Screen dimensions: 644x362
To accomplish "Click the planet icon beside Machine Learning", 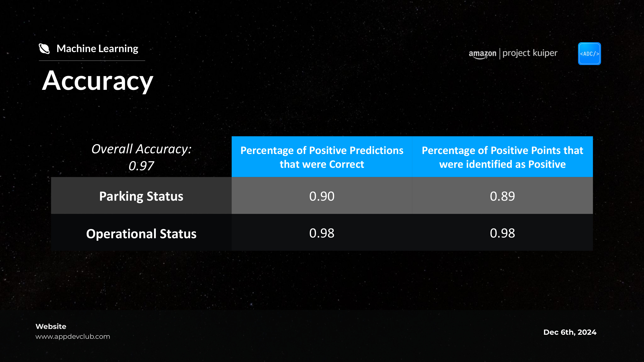I will point(44,48).
